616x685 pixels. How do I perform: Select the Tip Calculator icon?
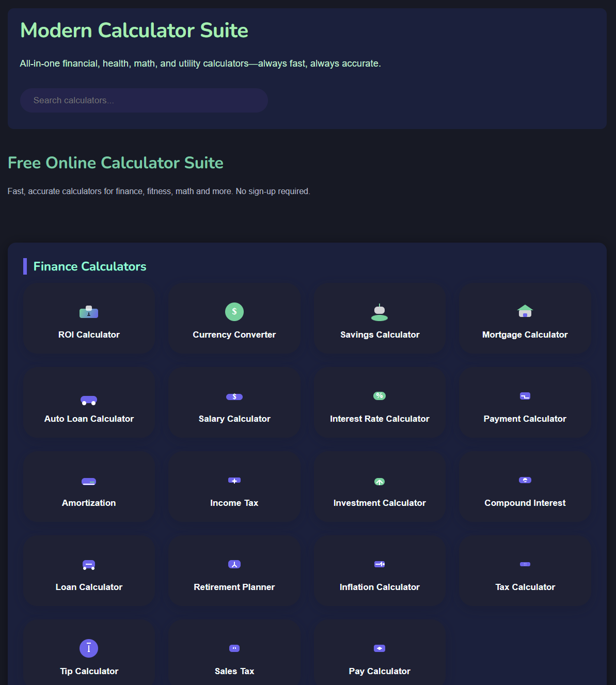click(x=89, y=648)
